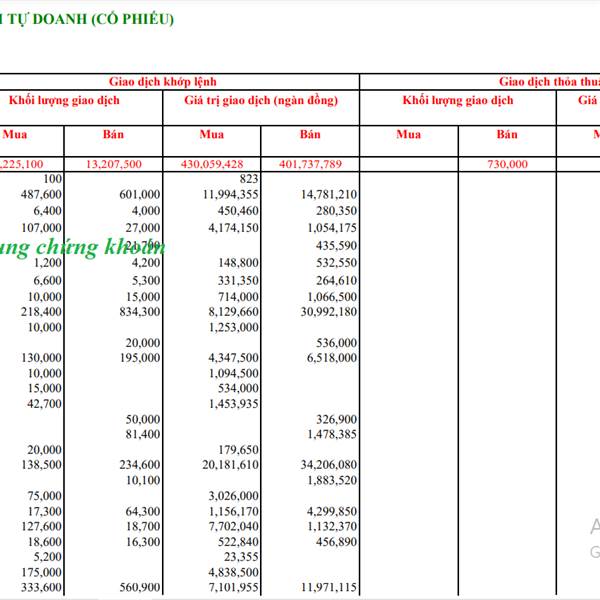Select cell 127,600

41,527
